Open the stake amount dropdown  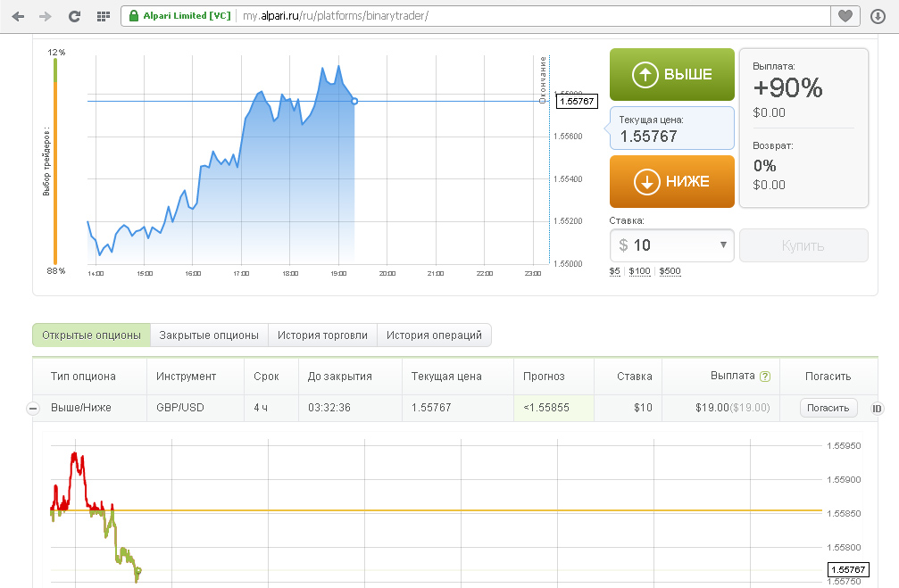722,245
